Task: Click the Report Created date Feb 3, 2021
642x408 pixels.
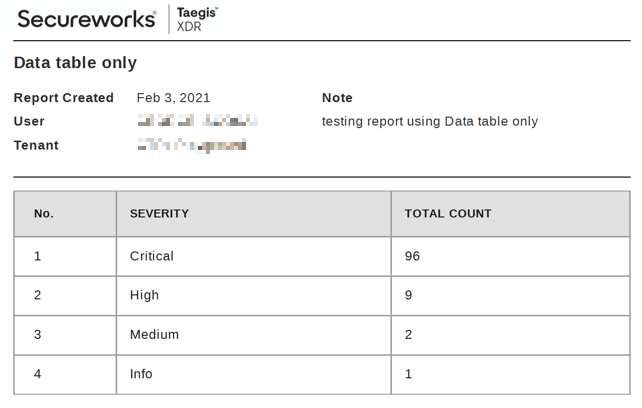Action: [x=173, y=98]
